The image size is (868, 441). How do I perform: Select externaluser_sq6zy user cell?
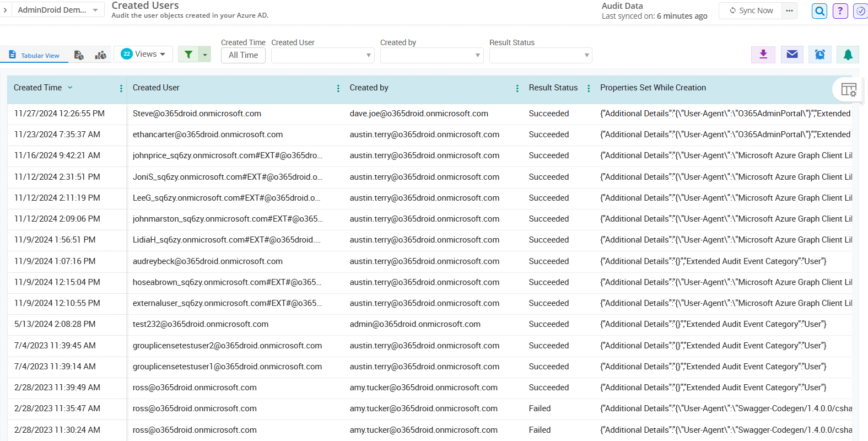coord(227,303)
